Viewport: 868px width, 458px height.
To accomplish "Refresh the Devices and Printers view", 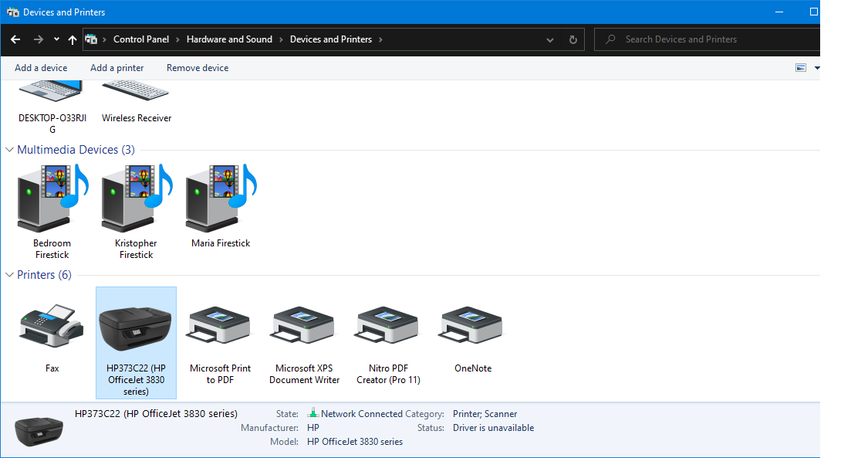I will [x=573, y=39].
